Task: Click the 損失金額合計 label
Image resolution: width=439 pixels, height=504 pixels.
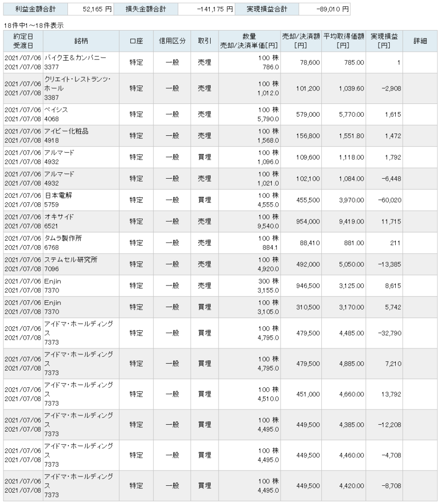Action: click(146, 9)
